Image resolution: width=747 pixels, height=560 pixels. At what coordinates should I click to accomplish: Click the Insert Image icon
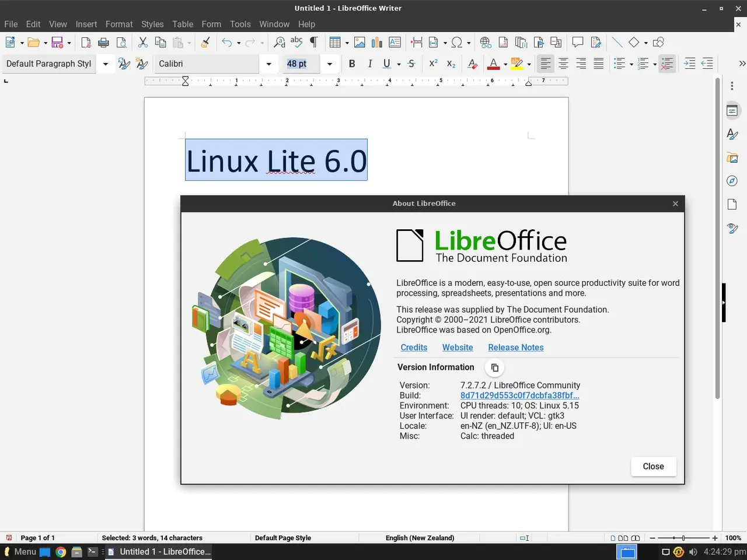[359, 43]
